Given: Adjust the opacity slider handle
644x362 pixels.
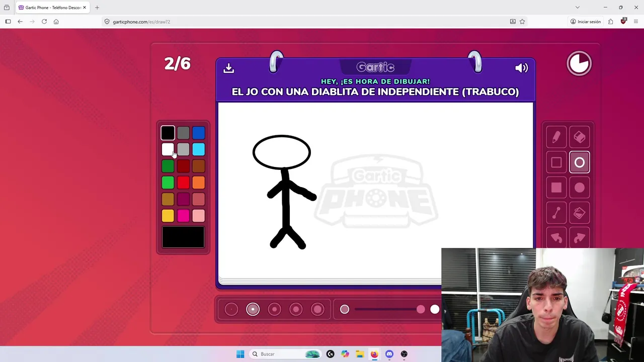Looking at the screenshot, I should (x=421, y=309).
